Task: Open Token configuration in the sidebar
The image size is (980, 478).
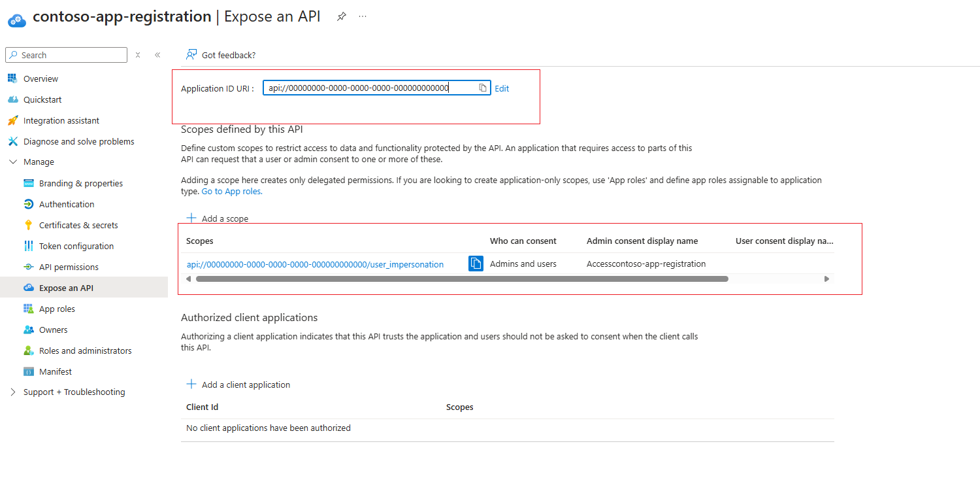Action: click(76, 246)
